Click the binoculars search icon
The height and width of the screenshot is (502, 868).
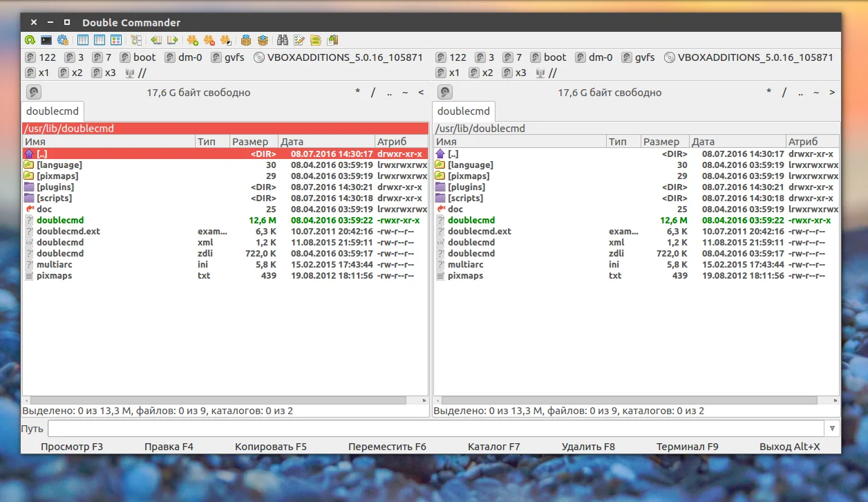pos(282,40)
